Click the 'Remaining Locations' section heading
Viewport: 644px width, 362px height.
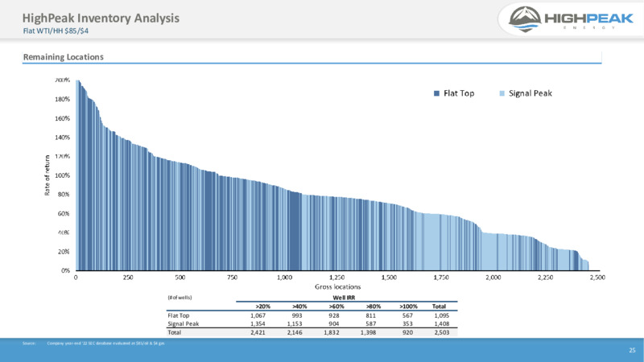click(x=64, y=57)
